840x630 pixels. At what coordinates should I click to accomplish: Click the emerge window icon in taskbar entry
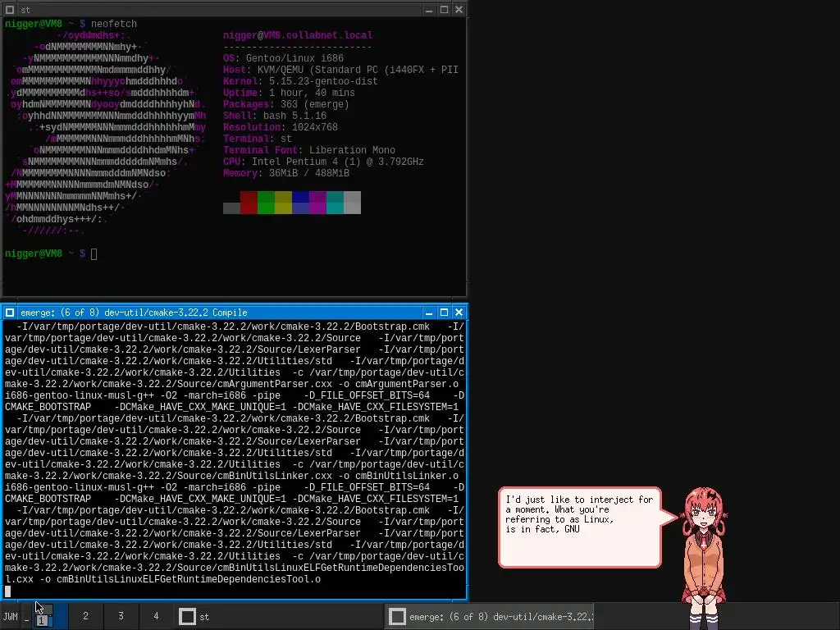click(x=397, y=617)
